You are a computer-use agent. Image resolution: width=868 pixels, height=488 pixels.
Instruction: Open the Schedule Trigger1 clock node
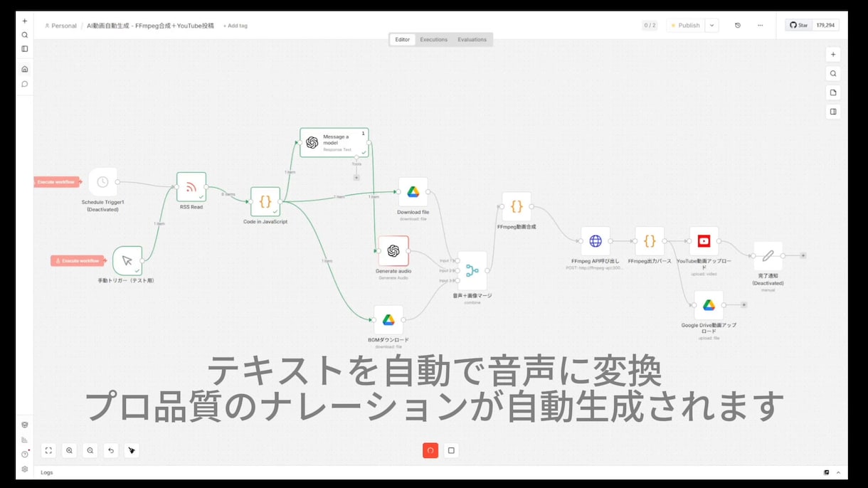(102, 182)
